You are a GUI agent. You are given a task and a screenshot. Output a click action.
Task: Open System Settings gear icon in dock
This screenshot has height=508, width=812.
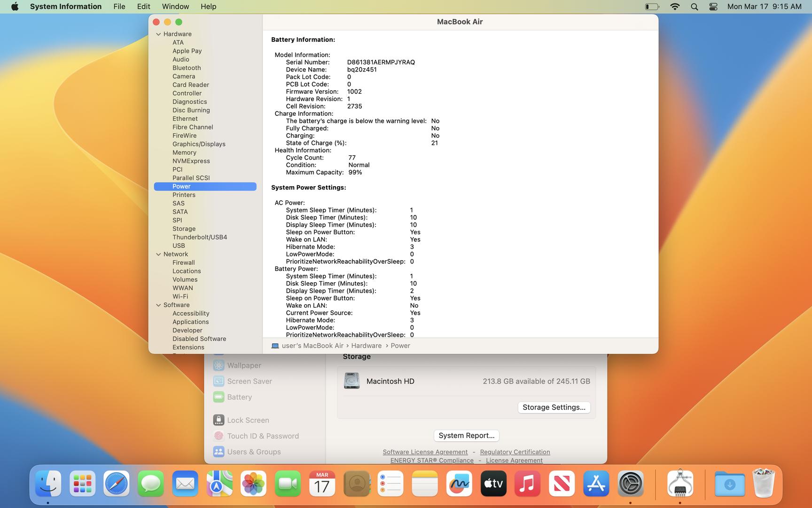coord(630,484)
